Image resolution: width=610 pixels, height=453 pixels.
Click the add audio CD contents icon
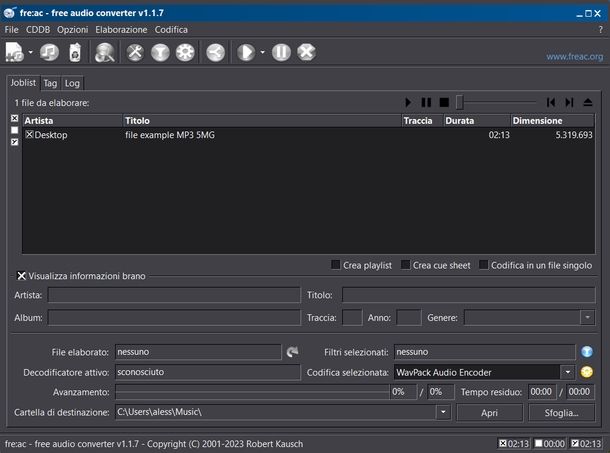[49, 52]
